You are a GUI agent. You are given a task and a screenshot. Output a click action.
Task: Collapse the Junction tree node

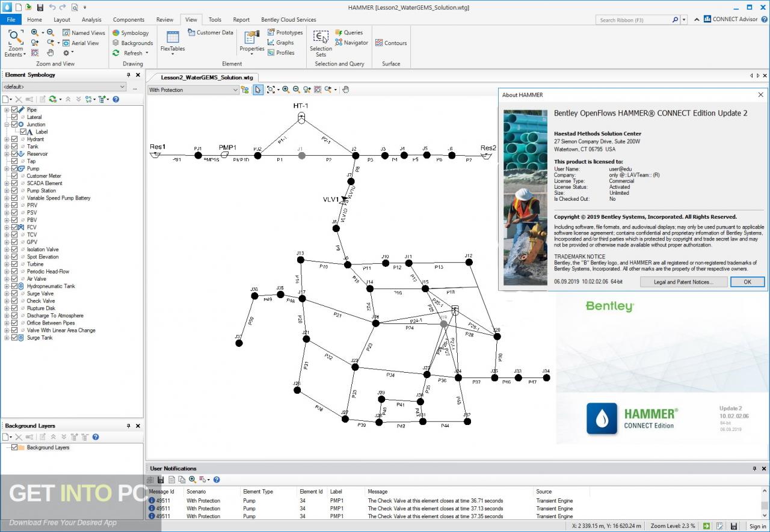point(7,124)
